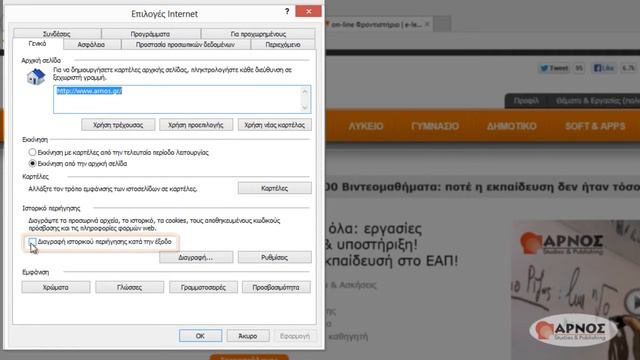Viewport: 640px width, 360px height.
Task: Click the Άκυρο cancel button
Action: (248, 336)
